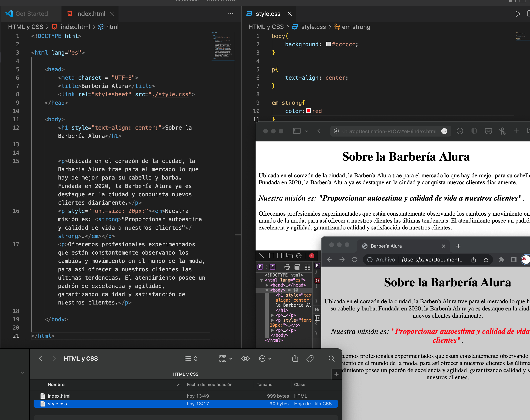Open the Safari page options ellipsis button
This screenshot has width=530, height=420.
click(x=444, y=131)
